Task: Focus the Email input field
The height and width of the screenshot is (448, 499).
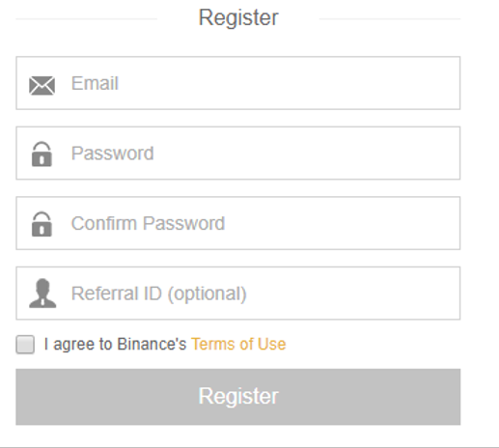Action: 238,83
